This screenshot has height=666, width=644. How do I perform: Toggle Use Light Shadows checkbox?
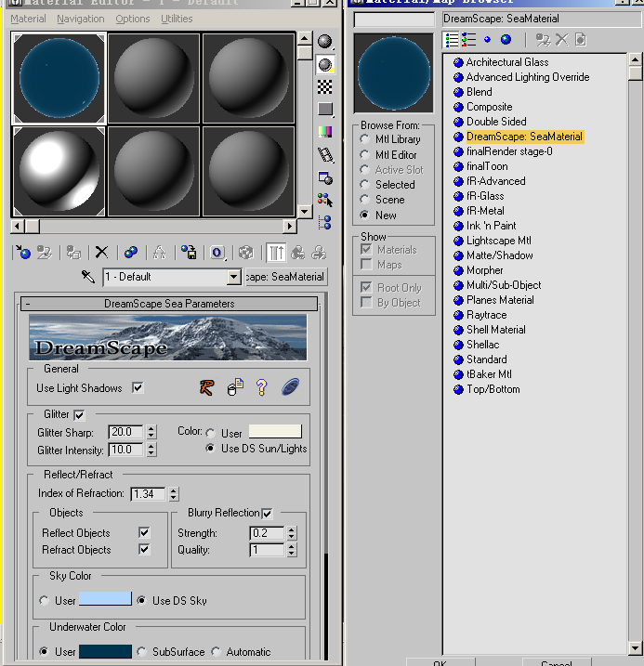(x=138, y=387)
